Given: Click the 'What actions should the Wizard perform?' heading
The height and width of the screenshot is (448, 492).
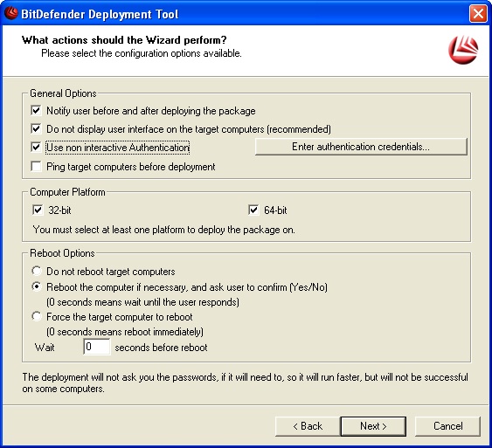Looking at the screenshot, I should 124,40.
